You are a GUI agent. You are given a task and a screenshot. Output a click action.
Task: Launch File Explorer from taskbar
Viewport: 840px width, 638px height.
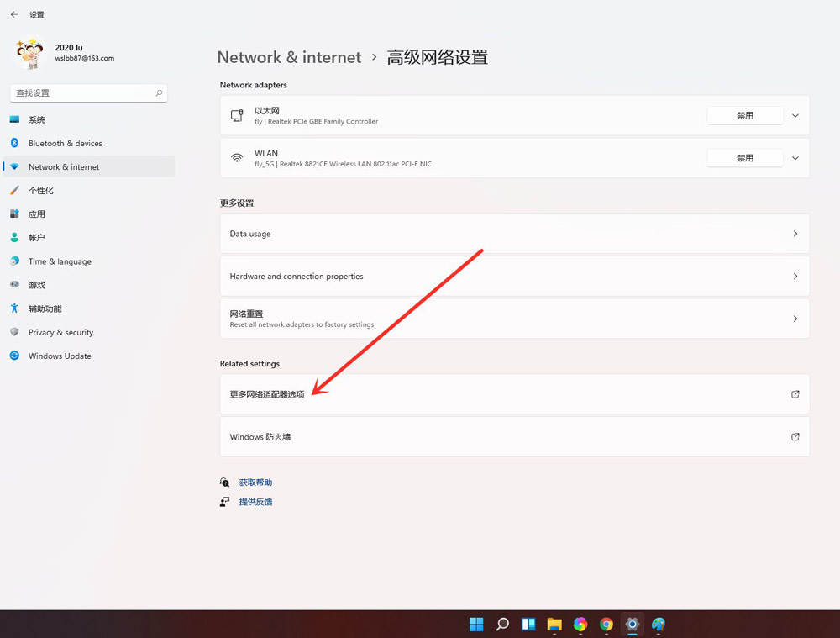point(554,625)
